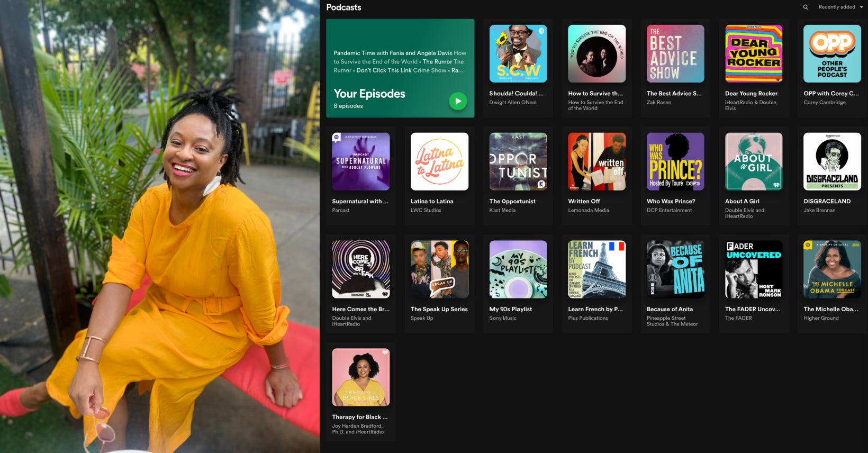Click the 'Sony Music' publisher text
The width and height of the screenshot is (868, 453).
(x=503, y=319)
